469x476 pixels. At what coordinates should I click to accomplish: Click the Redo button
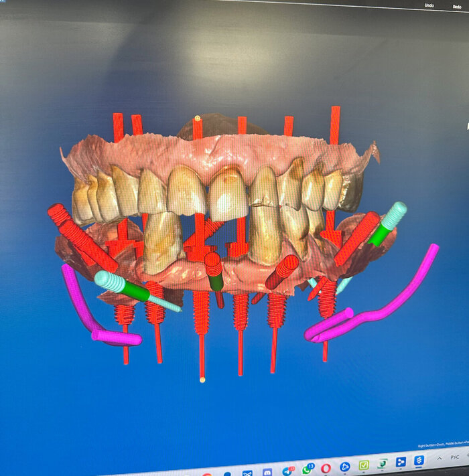point(457,7)
